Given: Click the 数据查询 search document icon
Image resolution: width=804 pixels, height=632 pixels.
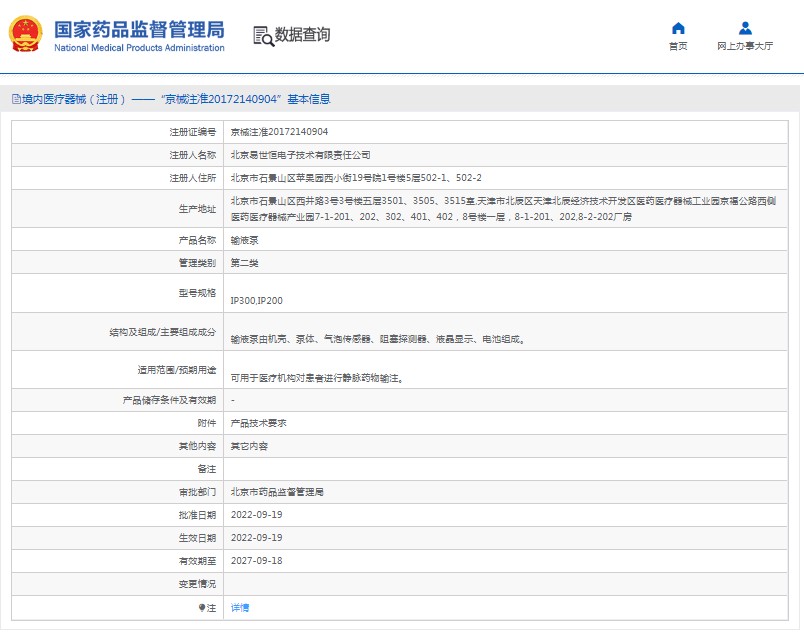Looking at the screenshot, I should [x=264, y=36].
